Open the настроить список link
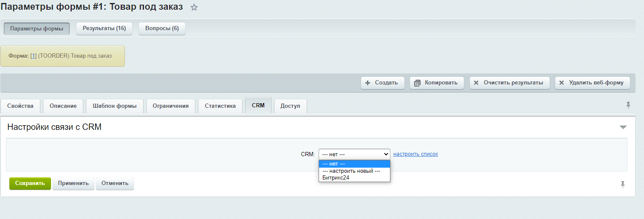Image resolution: width=644 pixels, height=219 pixels. [415, 154]
